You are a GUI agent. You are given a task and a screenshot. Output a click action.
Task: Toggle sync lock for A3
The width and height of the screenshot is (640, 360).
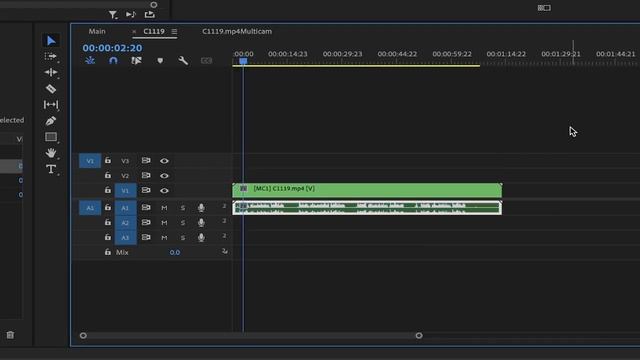coord(146,237)
